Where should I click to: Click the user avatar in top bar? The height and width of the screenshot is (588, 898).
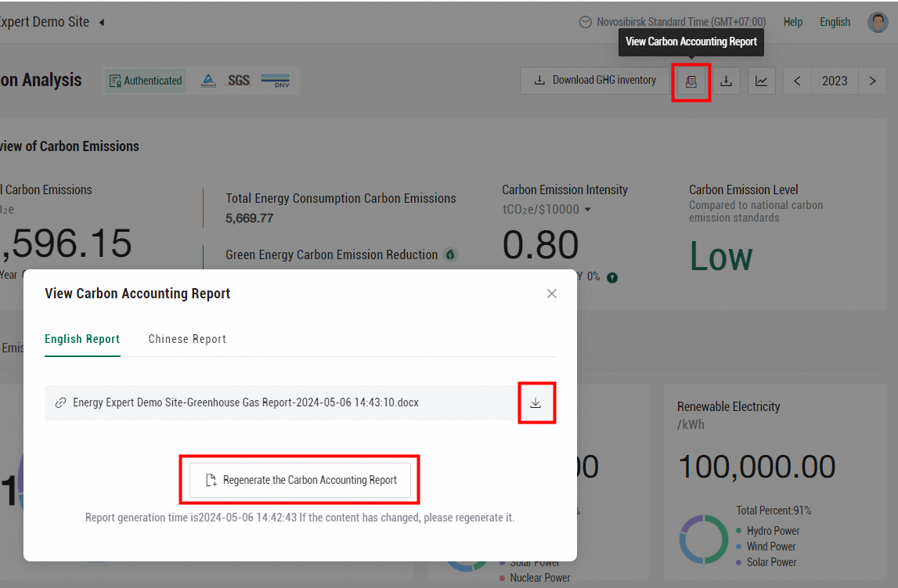point(878,23)
